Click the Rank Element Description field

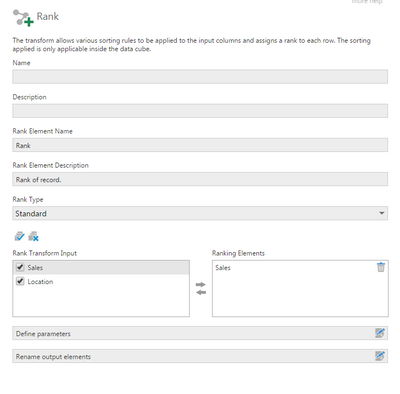[200, 179]
